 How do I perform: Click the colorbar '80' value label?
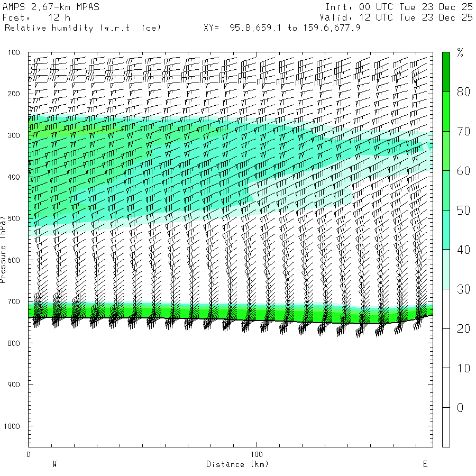tap(463, 92)
